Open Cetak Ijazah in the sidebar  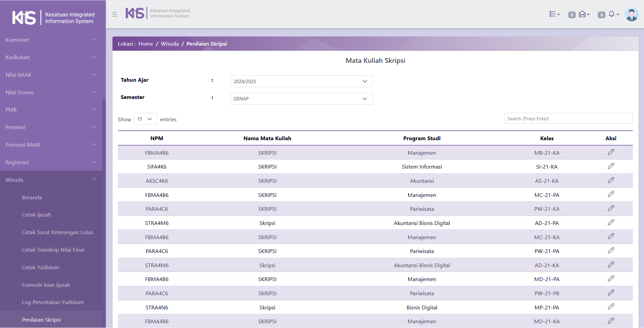[x=36, y=215]
